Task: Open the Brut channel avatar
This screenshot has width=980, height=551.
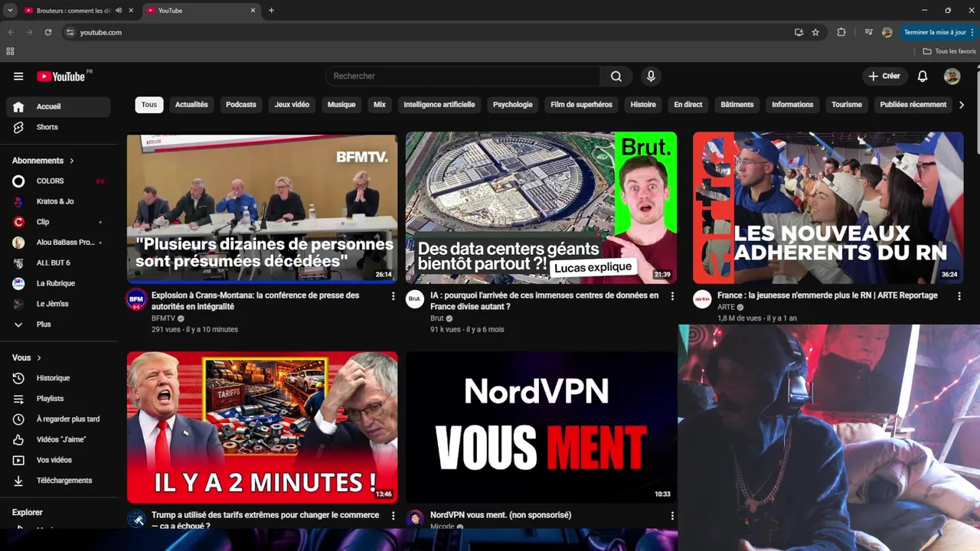Action: pyautogui.click(x=415, y=299)
